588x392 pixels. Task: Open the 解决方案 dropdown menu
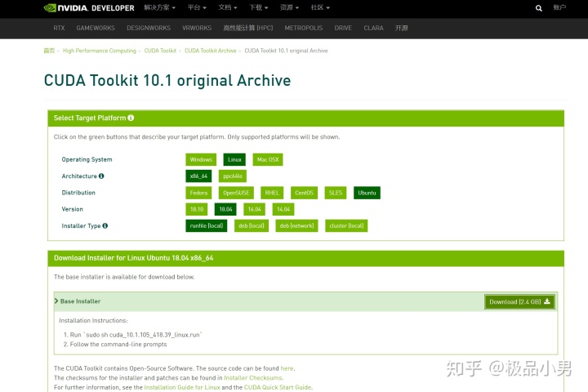coord(160,7)
